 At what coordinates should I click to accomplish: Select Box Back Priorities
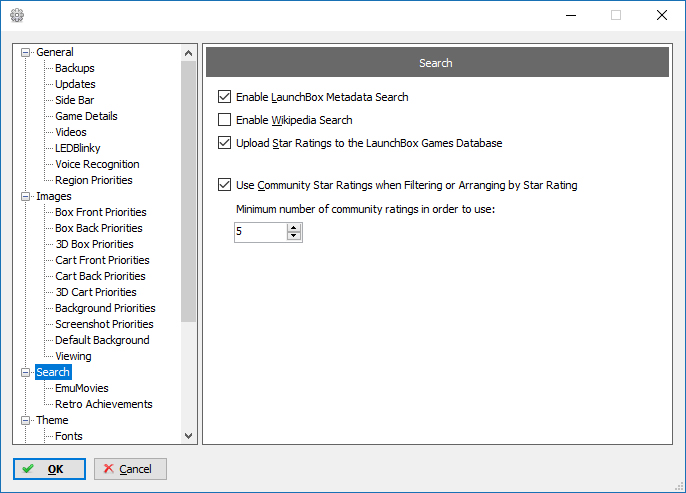[x=99, y=228]
